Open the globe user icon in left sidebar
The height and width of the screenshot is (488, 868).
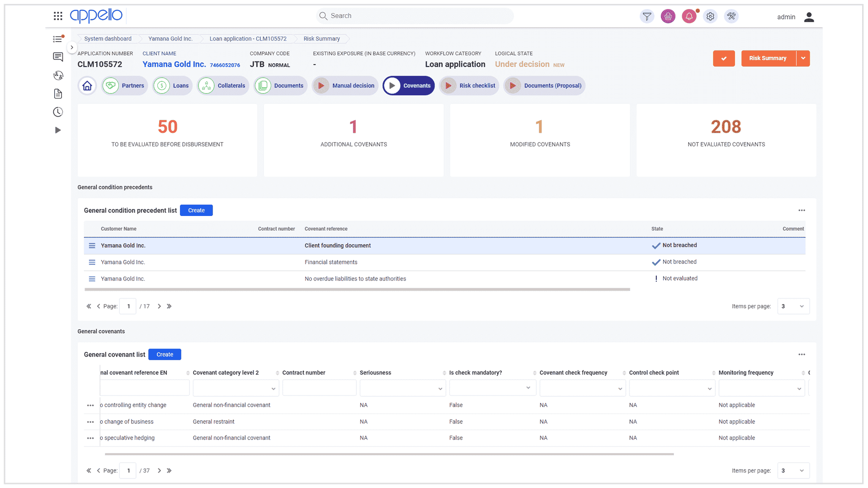[58, 75]
